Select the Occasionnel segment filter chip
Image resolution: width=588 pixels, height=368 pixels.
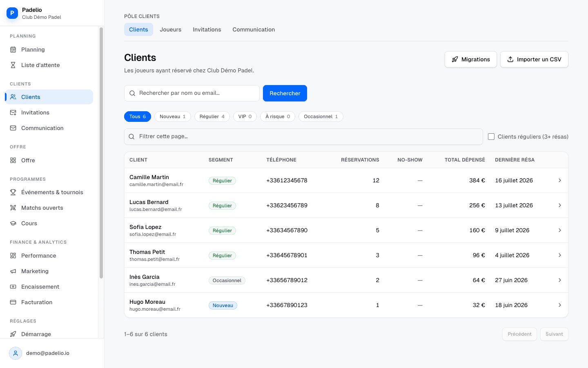pos(321,117)
